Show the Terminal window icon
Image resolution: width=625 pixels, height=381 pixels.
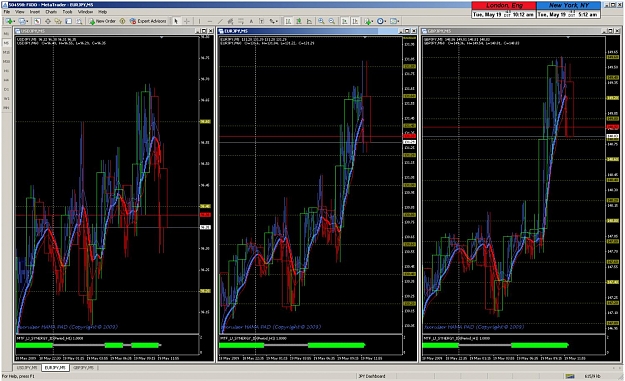[x=69, y=21]
